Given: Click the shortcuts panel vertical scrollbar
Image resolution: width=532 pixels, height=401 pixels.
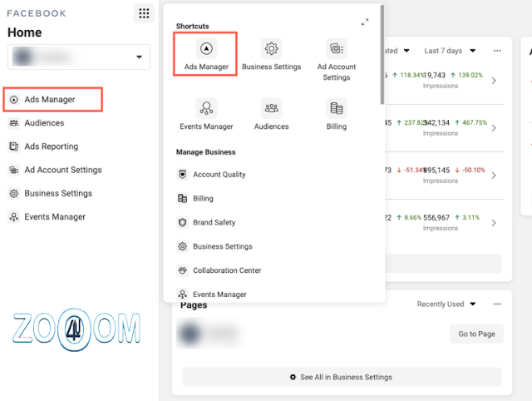Looking at the screenshot, I should pyautogui.click(x=382, y=55).
